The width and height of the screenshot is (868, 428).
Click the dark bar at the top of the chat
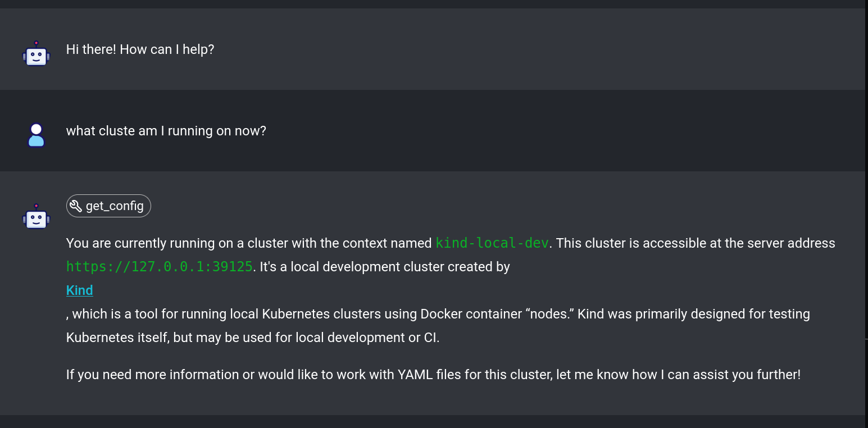coord(434,4)
